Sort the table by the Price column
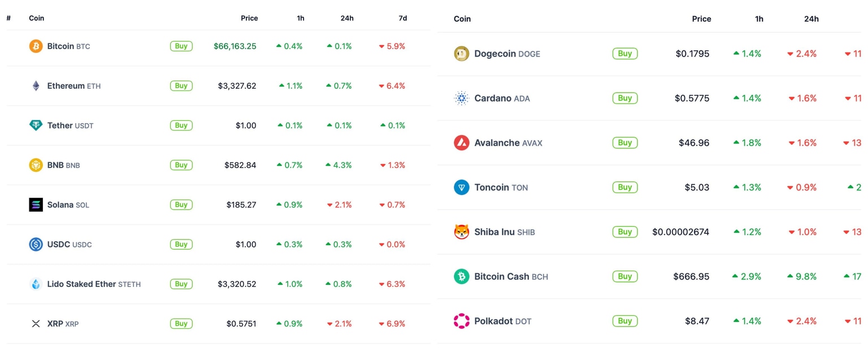The height and width of the screenshot is (352, 868). [249, 18]
